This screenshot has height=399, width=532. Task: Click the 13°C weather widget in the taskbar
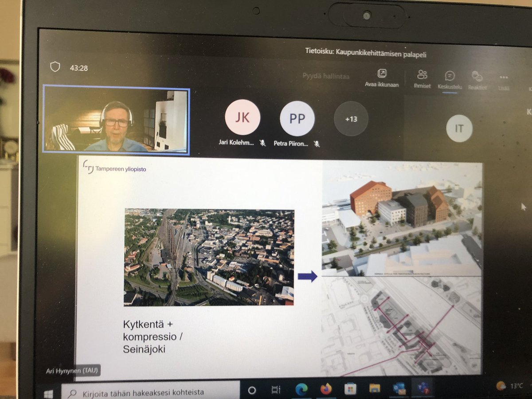509,386
